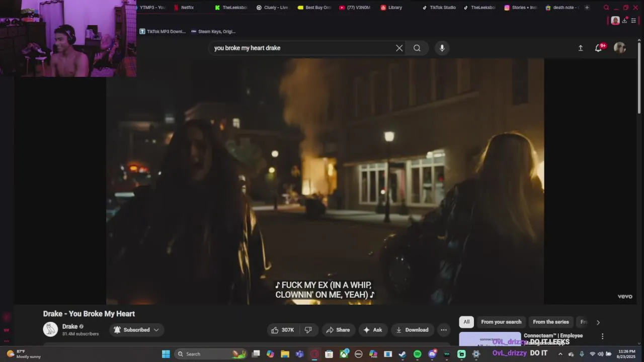The image size is (644, 362).
Task: Show hidden system tray icons
Action: 560,354
